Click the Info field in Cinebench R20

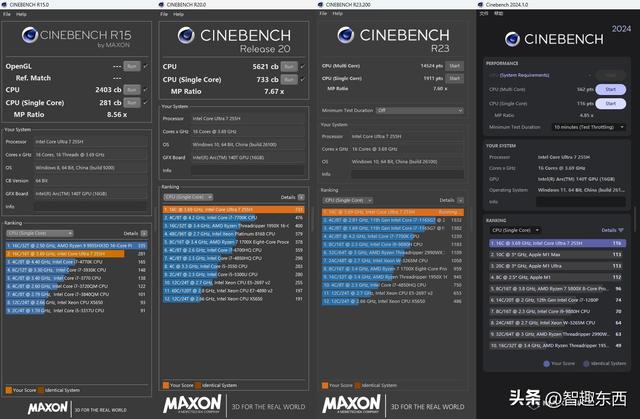click(248, 170)
